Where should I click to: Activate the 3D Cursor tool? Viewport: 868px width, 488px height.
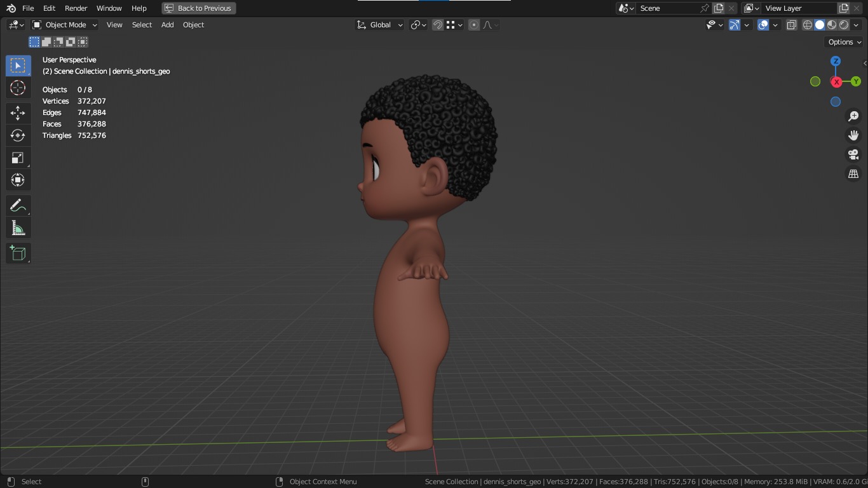[x=18, y=88]
